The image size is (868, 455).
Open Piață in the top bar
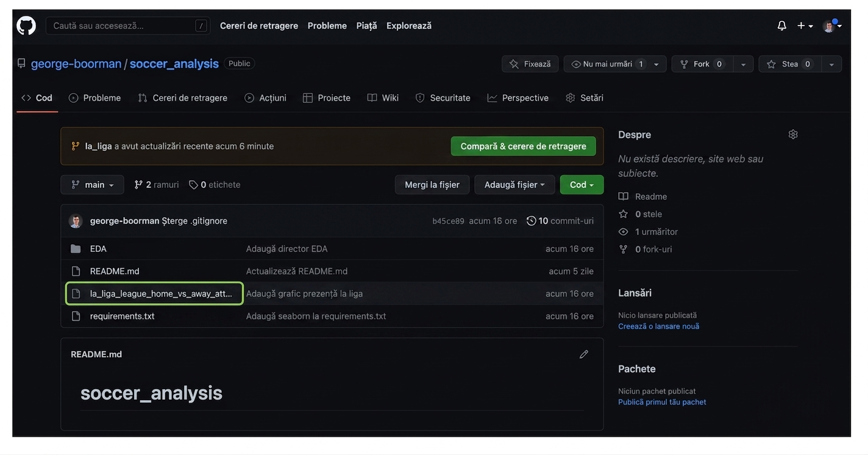coord(367,26)
